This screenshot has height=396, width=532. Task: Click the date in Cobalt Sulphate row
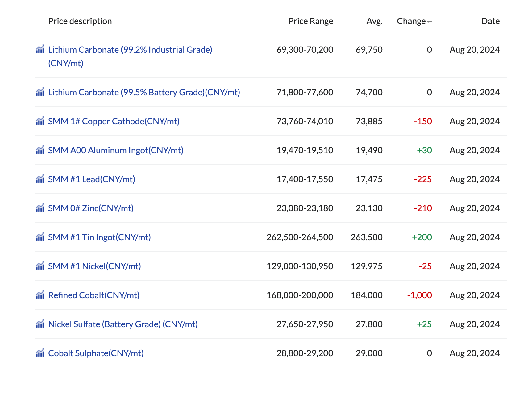[x=475, y=353]
